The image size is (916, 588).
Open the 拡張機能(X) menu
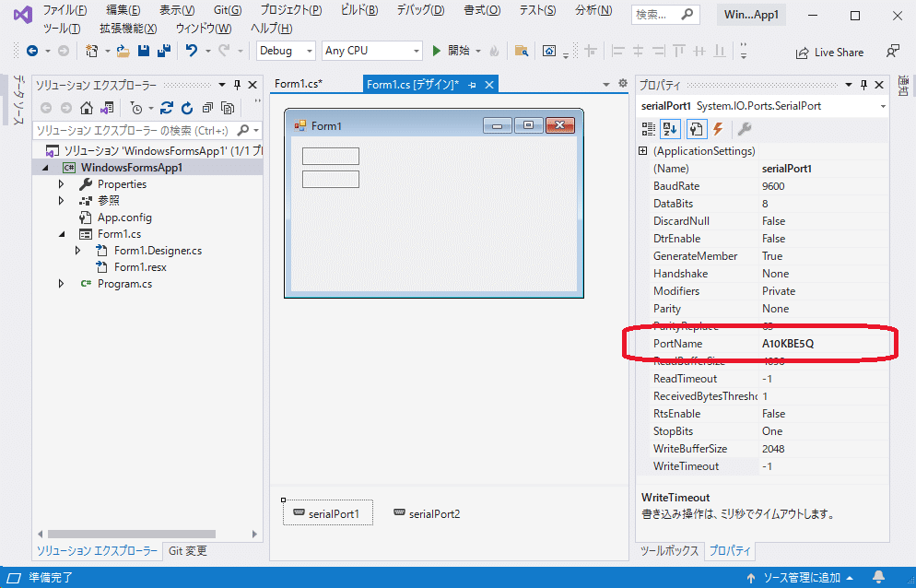click(128, 28)
